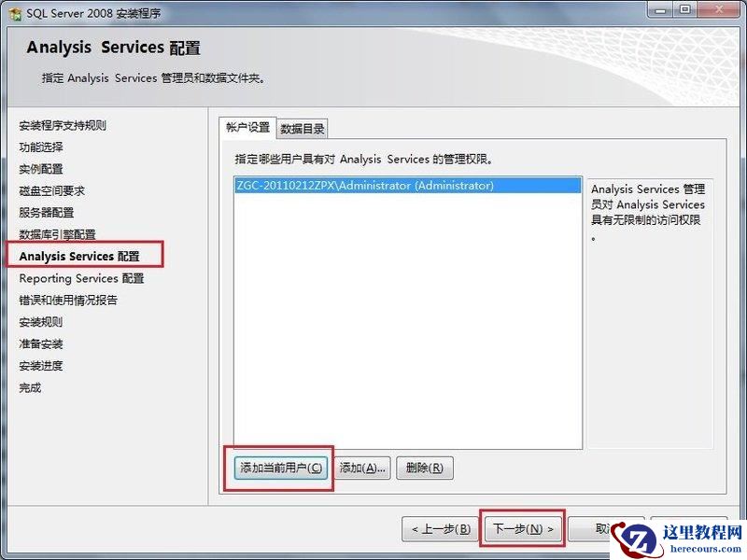
Task: Click the 添加当前用户(C) button
Action: click(281, 468)
